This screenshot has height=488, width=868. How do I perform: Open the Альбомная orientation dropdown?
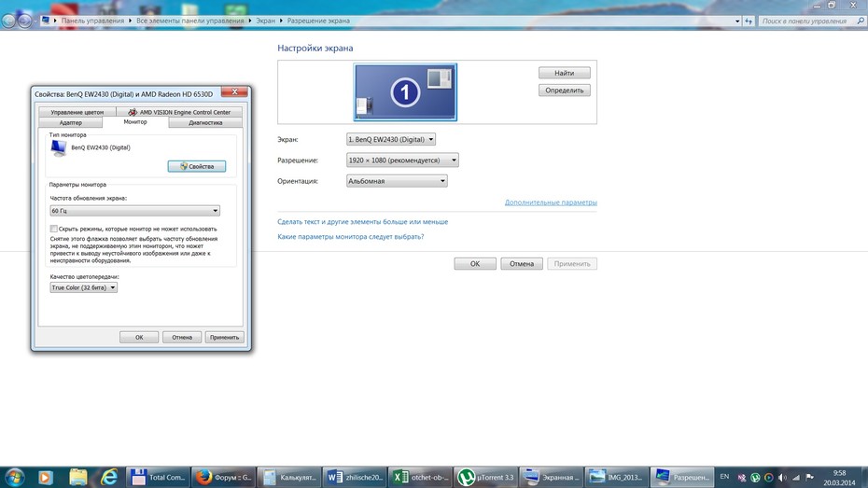[x=397, y=181]
